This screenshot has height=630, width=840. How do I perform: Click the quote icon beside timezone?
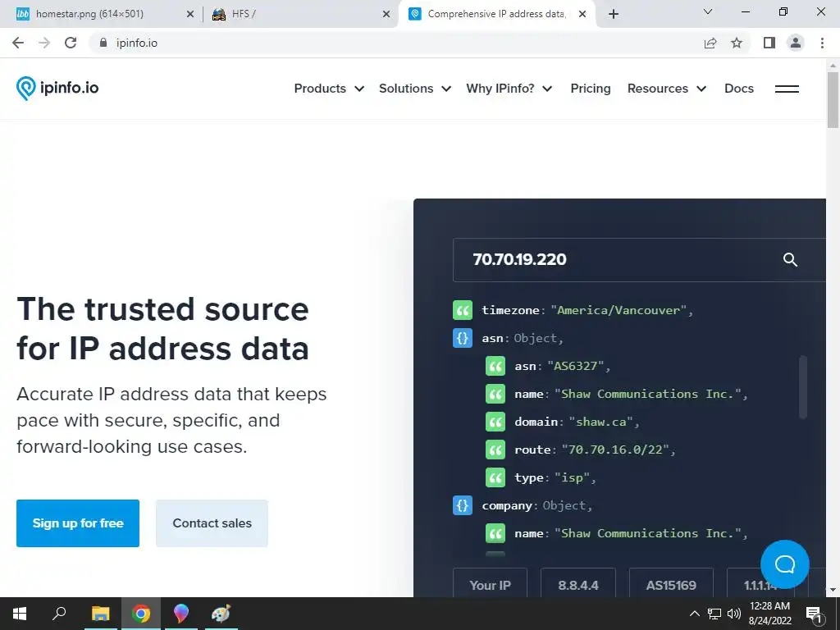pos(463,310)
